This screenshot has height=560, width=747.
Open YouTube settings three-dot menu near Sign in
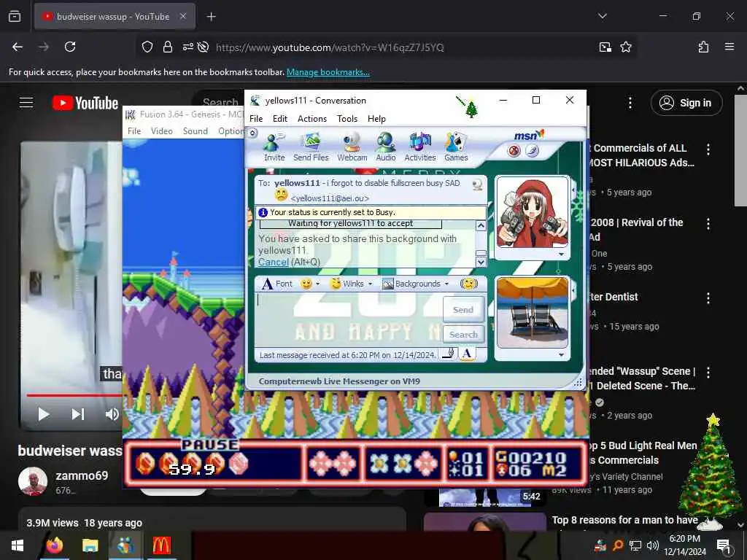(630, 103)
